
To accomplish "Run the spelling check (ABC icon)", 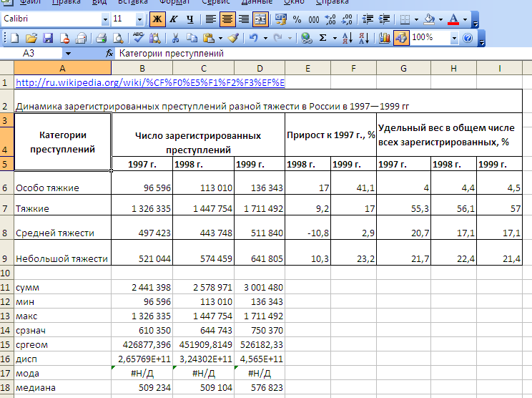I will 138,38.
